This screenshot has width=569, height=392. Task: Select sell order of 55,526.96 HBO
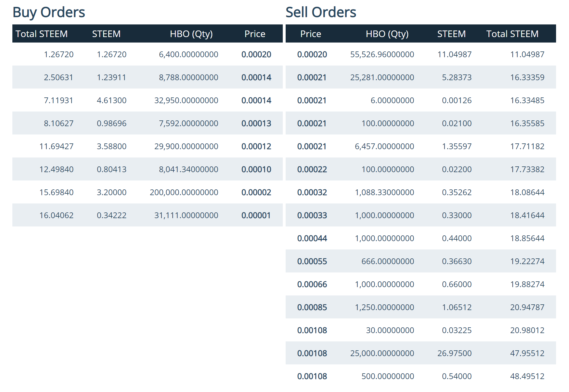click(382, 54)
